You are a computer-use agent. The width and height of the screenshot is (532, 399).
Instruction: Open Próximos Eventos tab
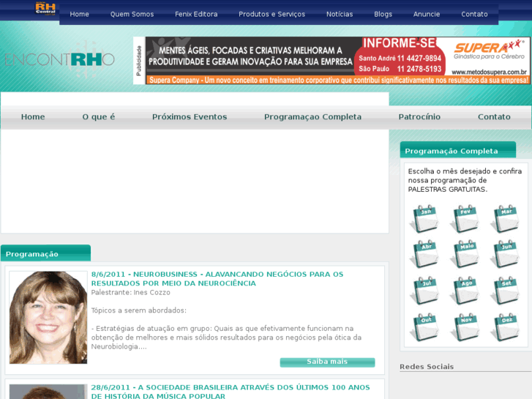(x=190, y=117)
